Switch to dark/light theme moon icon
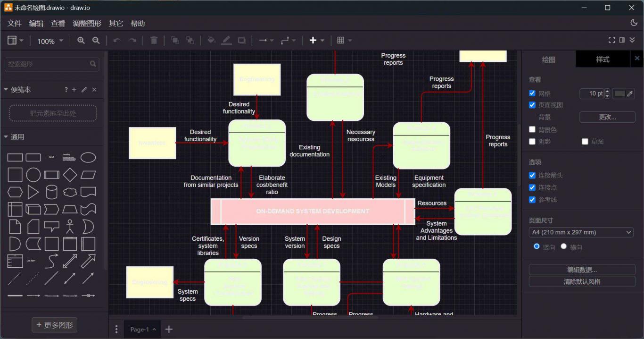The width and height of the screenshot is (644, 339). point(634,23)
